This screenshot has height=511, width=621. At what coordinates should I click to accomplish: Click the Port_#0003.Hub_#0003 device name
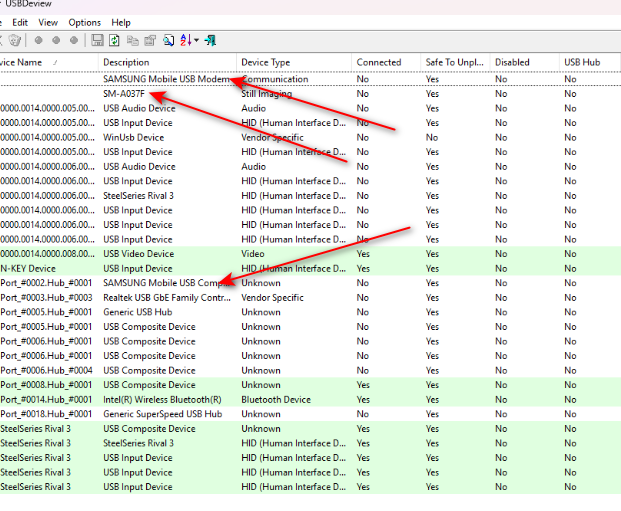point(46,297)
